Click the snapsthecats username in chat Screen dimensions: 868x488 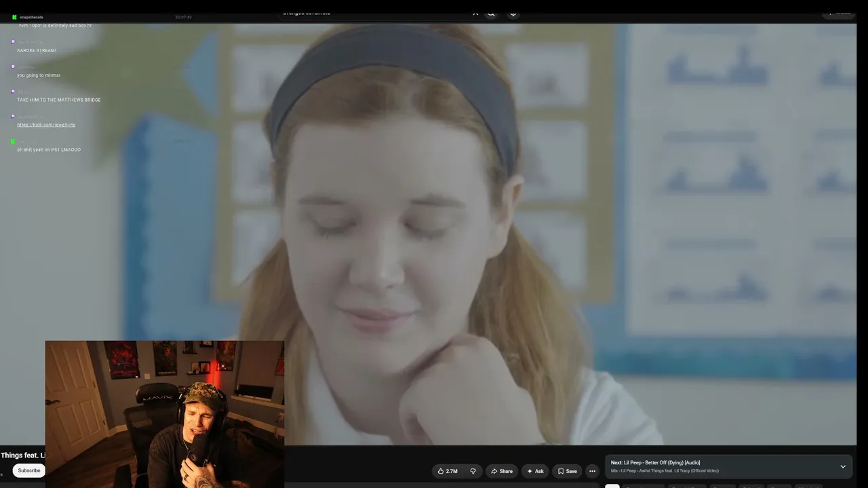coord(31,17)
